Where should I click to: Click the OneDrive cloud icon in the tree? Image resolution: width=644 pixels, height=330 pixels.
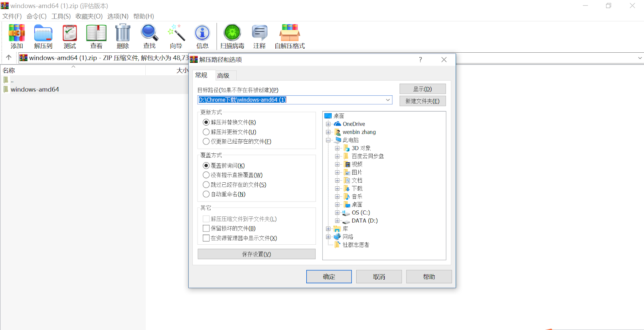point(337,124)
